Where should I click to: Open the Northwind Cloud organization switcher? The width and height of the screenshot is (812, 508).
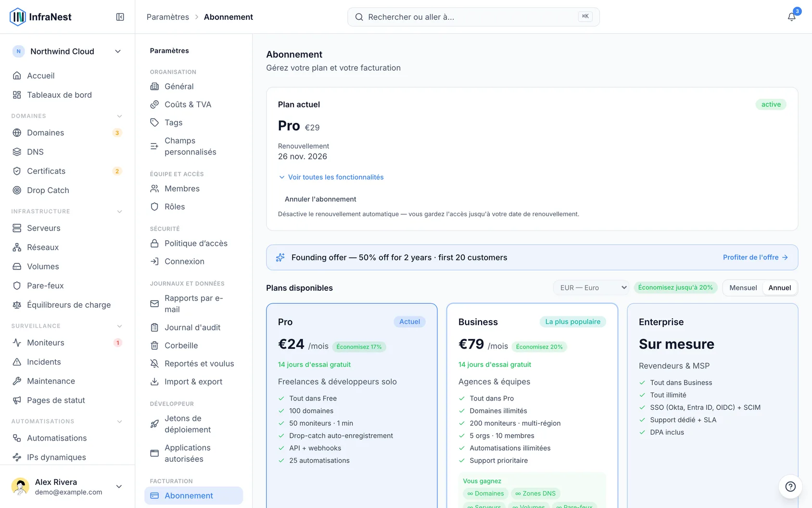(67, 52)
